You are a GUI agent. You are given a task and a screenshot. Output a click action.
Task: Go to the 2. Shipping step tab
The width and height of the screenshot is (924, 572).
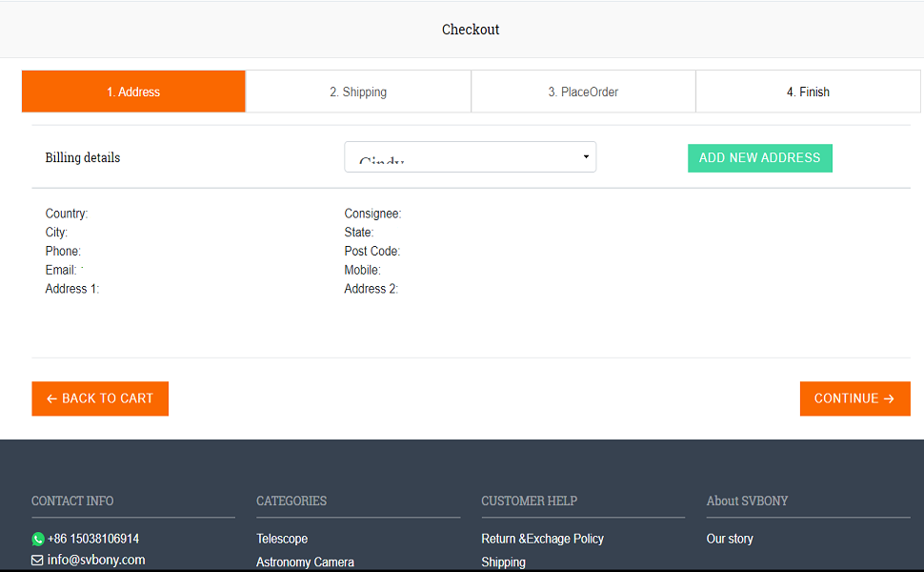(358, 92)
